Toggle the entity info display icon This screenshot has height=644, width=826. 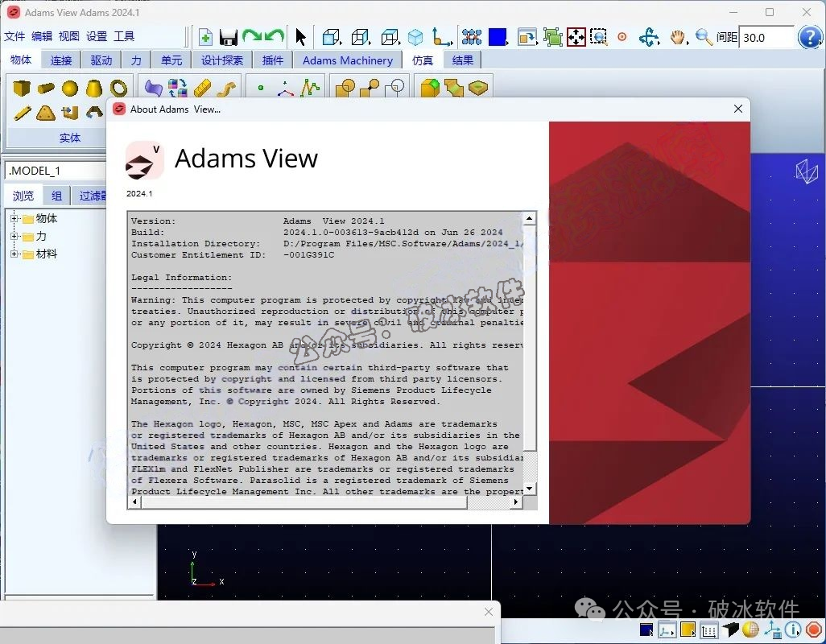click(791, 630)
